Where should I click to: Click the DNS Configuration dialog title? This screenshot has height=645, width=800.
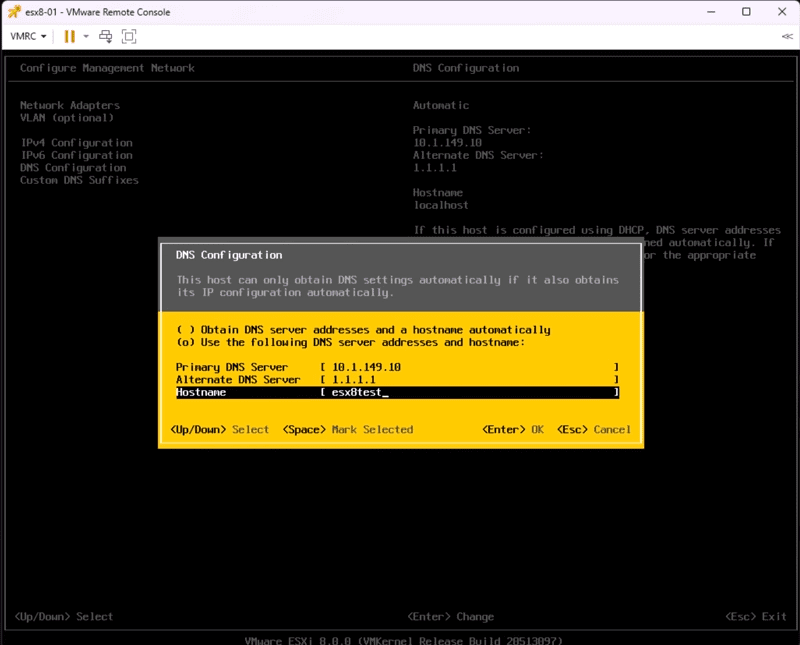[x=229, y=255]
